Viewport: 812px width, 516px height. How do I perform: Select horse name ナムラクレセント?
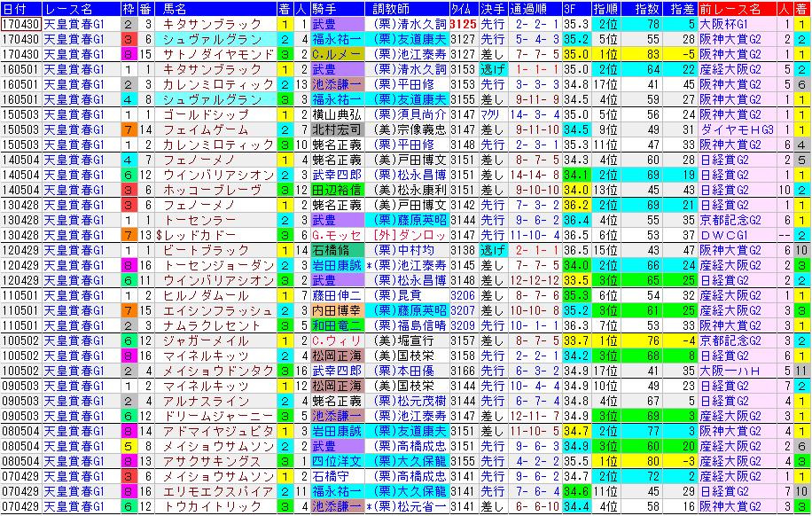212,326
